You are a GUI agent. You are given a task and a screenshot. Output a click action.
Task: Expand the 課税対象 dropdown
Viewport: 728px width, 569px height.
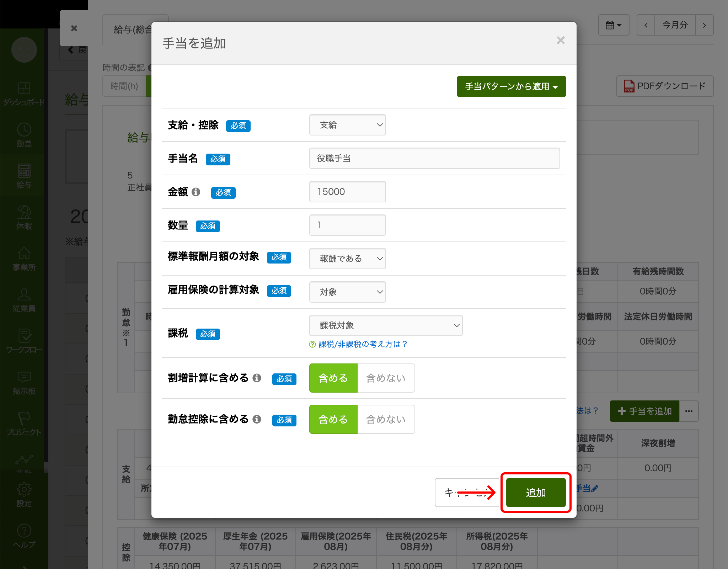pos(386,325)
